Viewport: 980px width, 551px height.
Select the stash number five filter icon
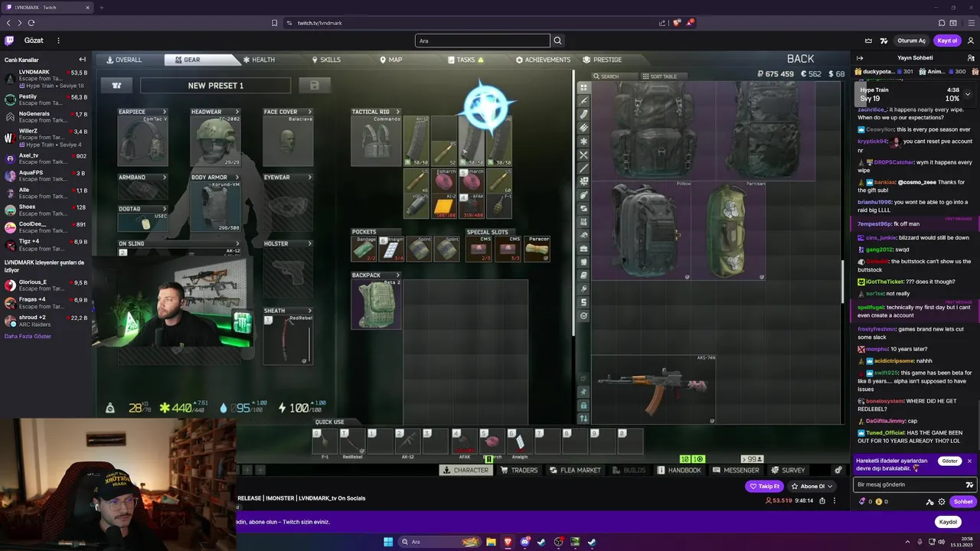tap(583, 302)
